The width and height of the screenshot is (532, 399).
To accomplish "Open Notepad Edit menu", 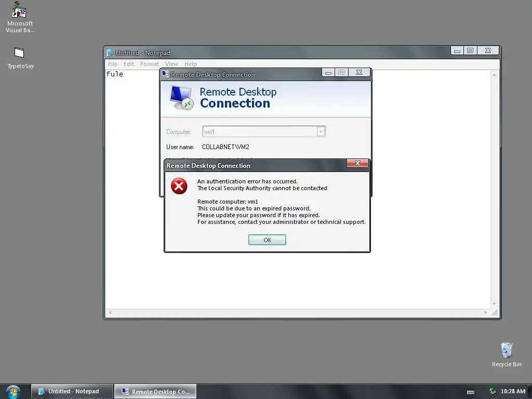I will 129,64.
